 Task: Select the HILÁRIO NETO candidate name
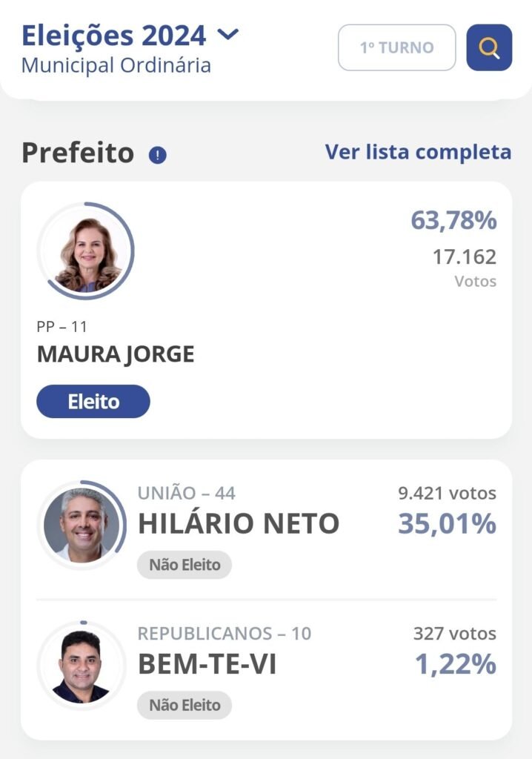tap(239, 524)
